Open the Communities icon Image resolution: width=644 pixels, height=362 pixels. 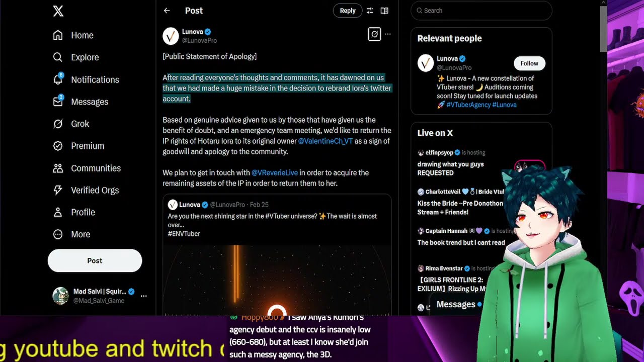[x=58, y=168]
